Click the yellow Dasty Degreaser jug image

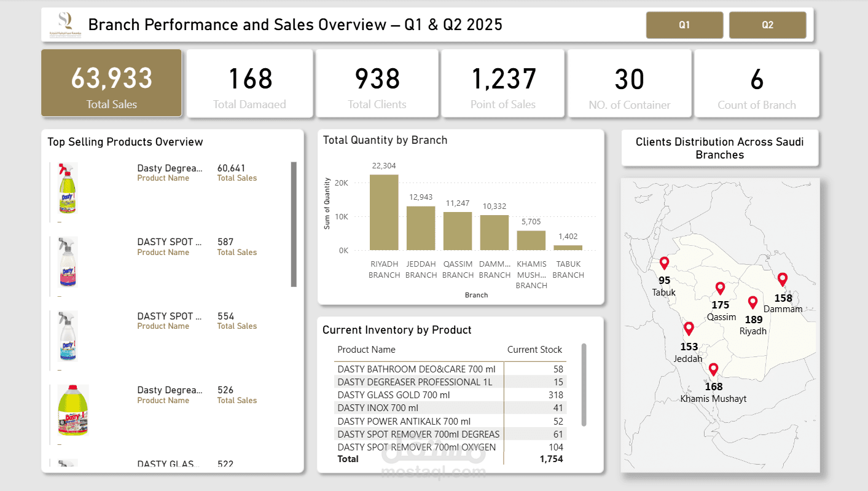tap(73, 410)
